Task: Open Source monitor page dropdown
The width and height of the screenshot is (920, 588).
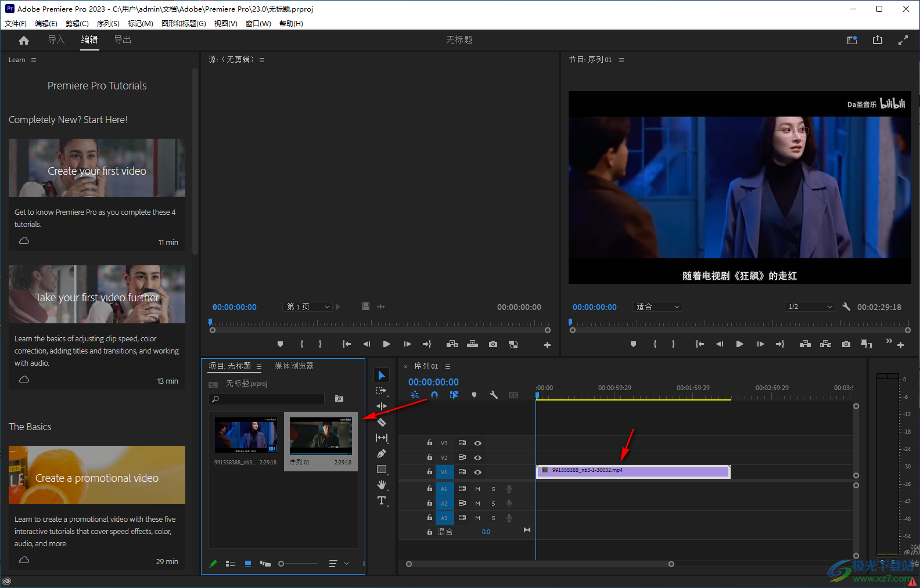Action: (x=308, y=306)
